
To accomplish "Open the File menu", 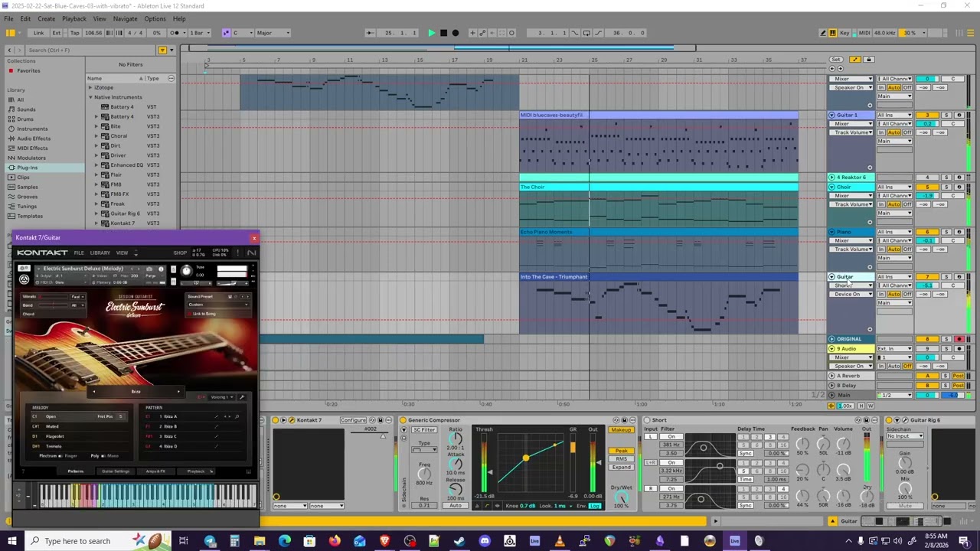I will tap(8, 18).
